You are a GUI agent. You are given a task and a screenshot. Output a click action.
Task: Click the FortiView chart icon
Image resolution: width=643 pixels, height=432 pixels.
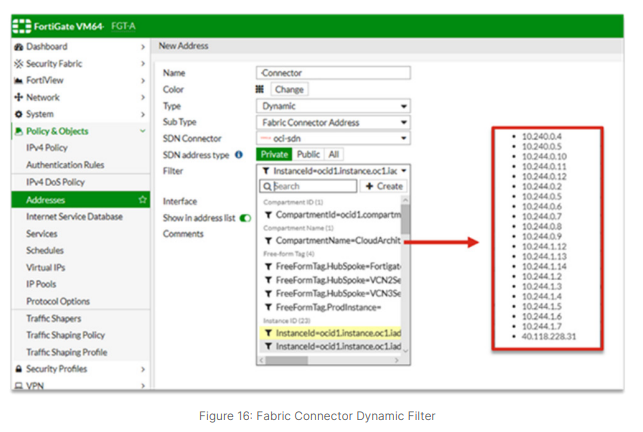coord(18,80)
